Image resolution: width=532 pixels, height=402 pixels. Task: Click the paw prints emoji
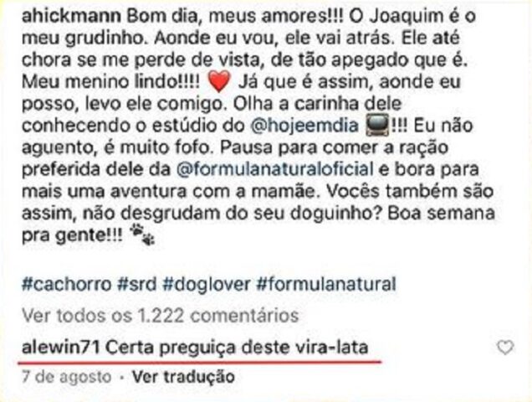[143, 234]
